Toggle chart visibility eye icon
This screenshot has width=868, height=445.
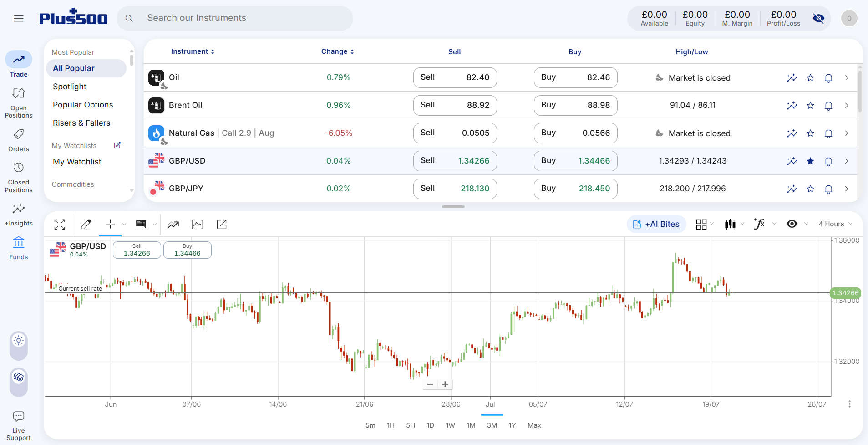coord(792,224)
